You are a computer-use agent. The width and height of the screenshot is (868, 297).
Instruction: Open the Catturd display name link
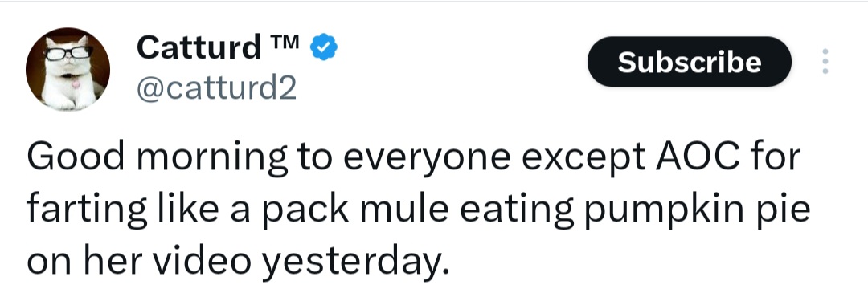[199, 47]
